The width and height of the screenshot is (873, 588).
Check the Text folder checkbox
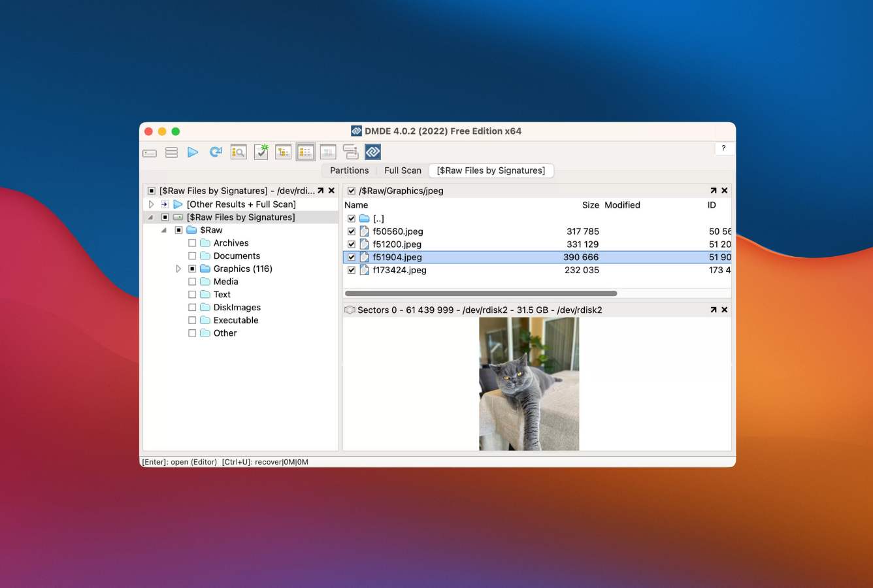coord(192,295)
